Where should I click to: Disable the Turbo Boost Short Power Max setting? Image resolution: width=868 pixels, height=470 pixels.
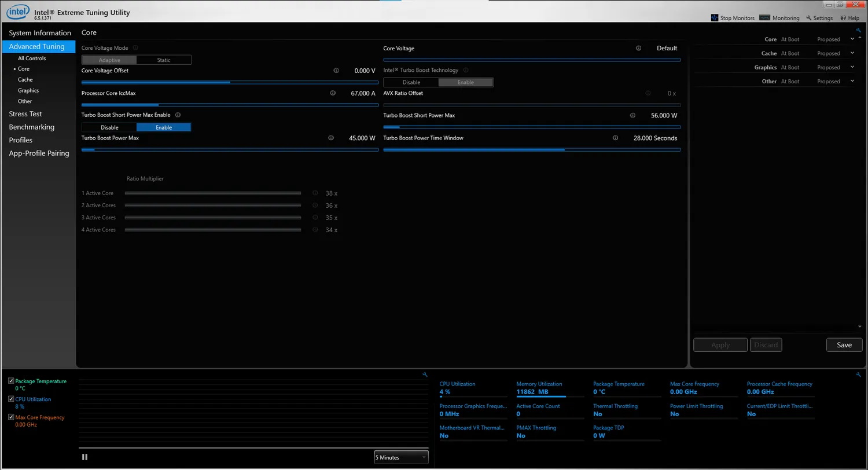coord(109,127)
